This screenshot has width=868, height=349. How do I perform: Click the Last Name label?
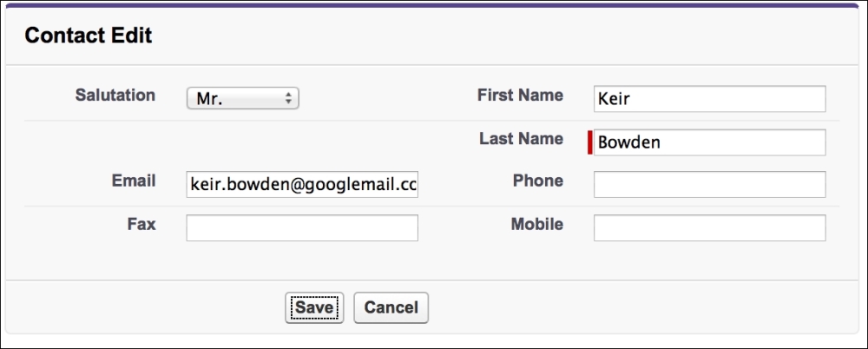click(521, 138)
